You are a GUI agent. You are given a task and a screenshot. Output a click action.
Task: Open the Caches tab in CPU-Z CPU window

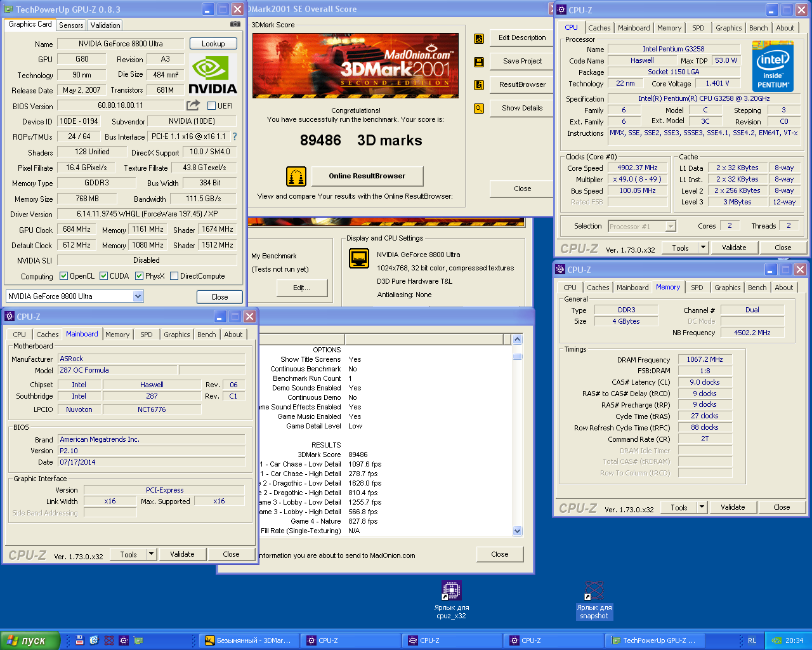599,28
